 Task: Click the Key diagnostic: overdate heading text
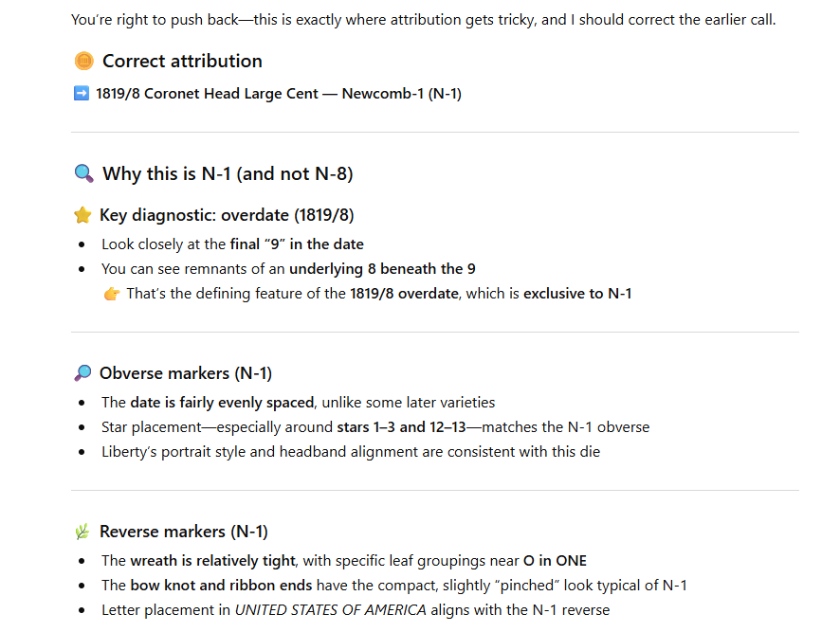coord(227,216)
